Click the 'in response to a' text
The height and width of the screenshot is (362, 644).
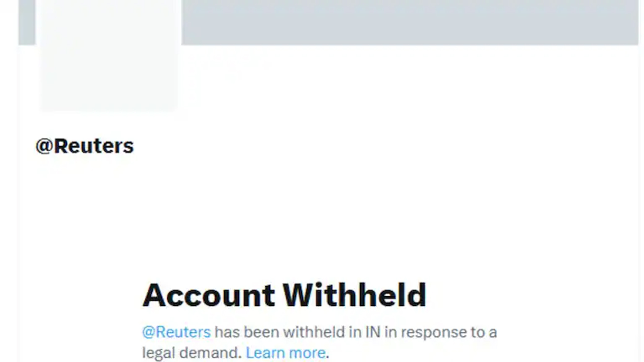(441, 333)
